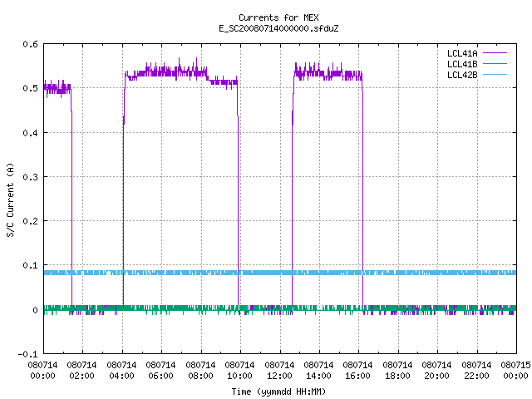Click the LCL42B legend label
This screenshot has height=399, width=532.
462,75
